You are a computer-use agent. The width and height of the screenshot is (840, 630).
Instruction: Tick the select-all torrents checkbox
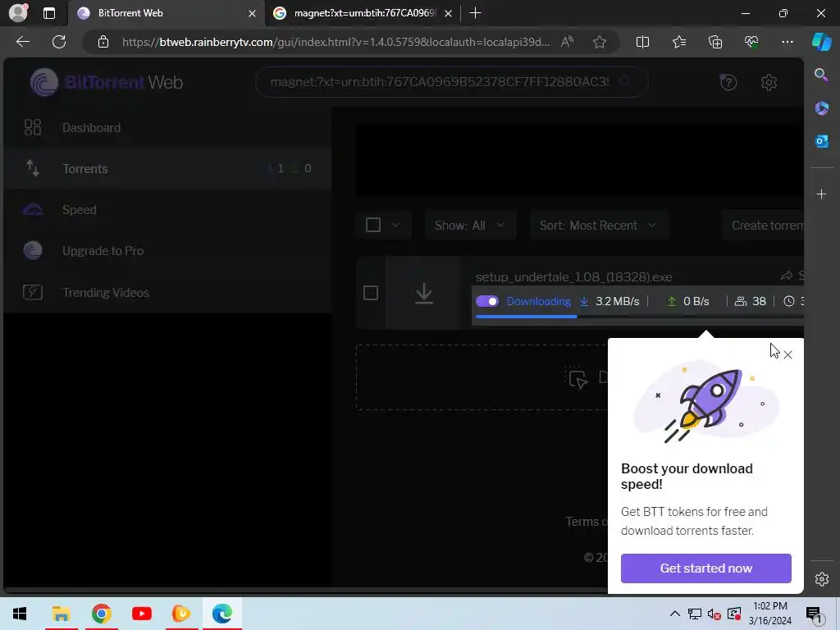pyautogui.click(x=373, y=225)
